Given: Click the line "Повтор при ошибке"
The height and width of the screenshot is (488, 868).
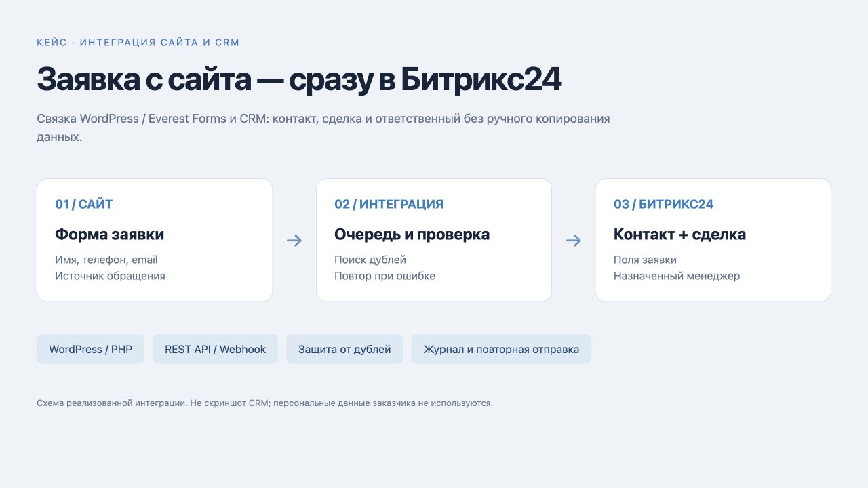Looking at the screenshot, I should (384, 276).
